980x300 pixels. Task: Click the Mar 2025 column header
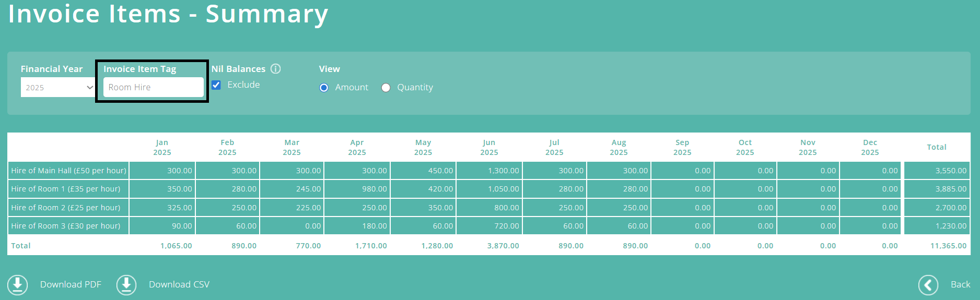point(292,147)
